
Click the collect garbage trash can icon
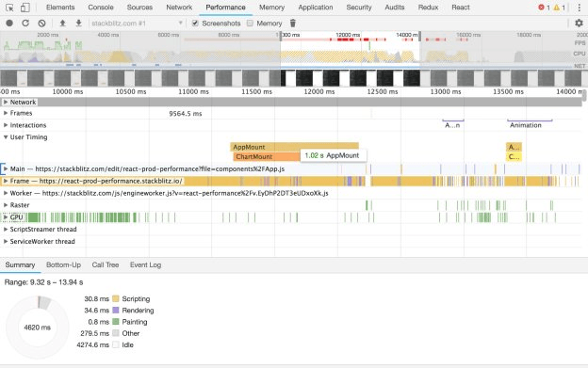(x=293, y=24)
